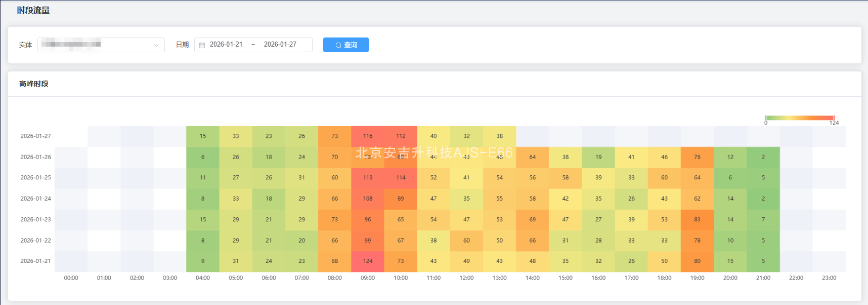The height and width of the screenshot is (305, 868).
Task: Click the 99 cell on 2026-01-22
Action: (x=368, y=241)
